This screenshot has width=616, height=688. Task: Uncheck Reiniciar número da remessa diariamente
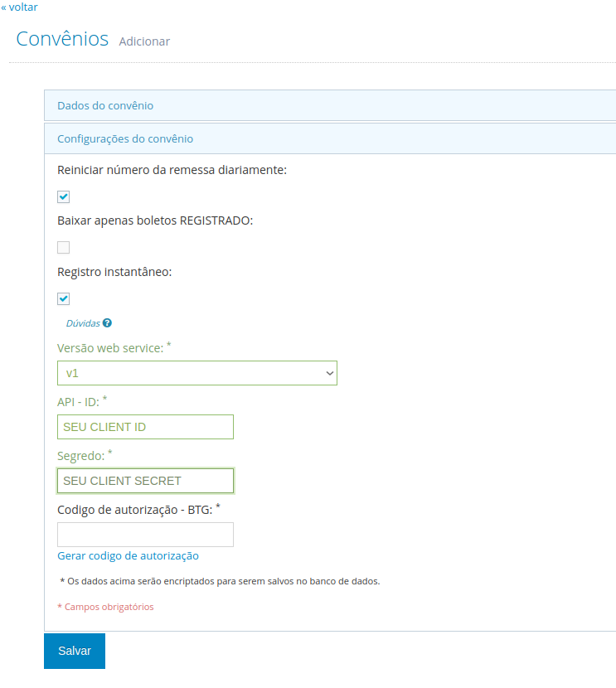pos(63,196)
